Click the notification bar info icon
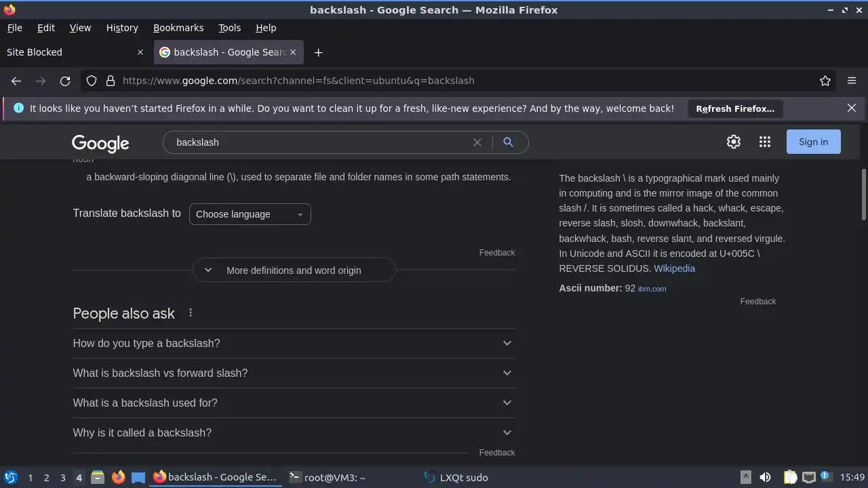Image resolution: width=868 pixels, height=488 pixels. click(18, 108)
